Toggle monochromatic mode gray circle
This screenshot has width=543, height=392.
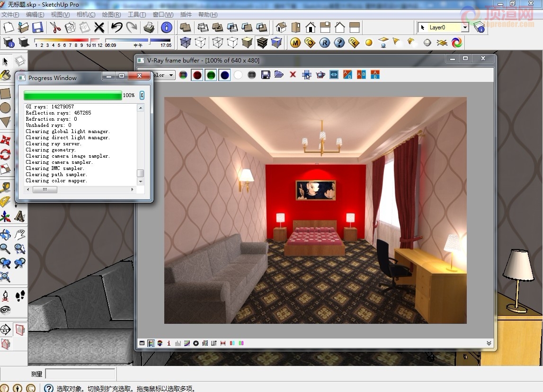pos(252,75)
